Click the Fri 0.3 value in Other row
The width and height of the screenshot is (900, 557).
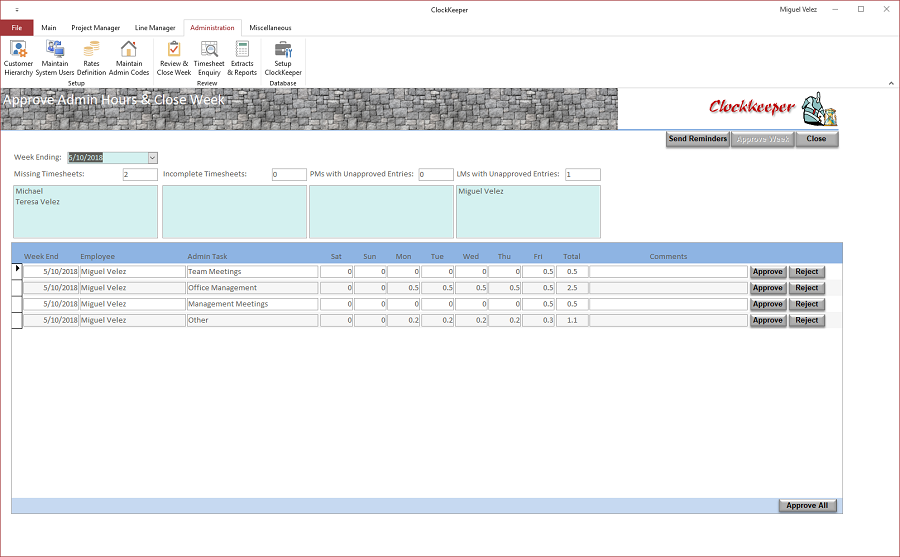[x=538, y=320]
